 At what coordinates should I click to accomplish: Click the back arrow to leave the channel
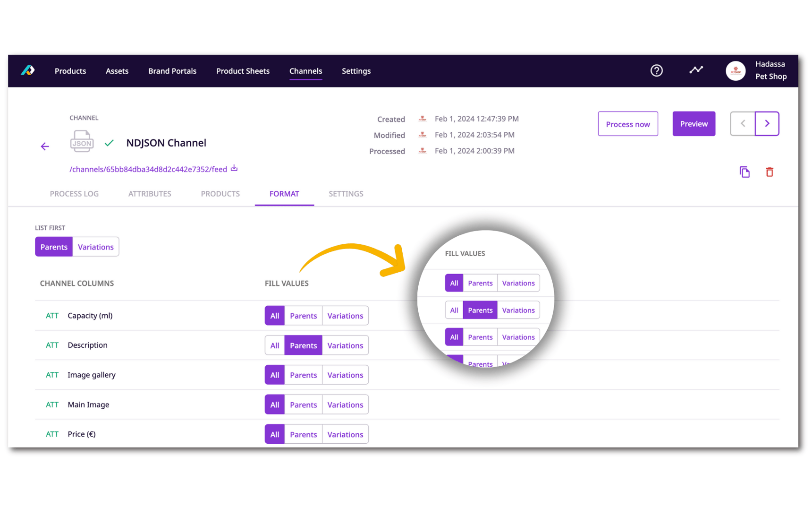45,146
